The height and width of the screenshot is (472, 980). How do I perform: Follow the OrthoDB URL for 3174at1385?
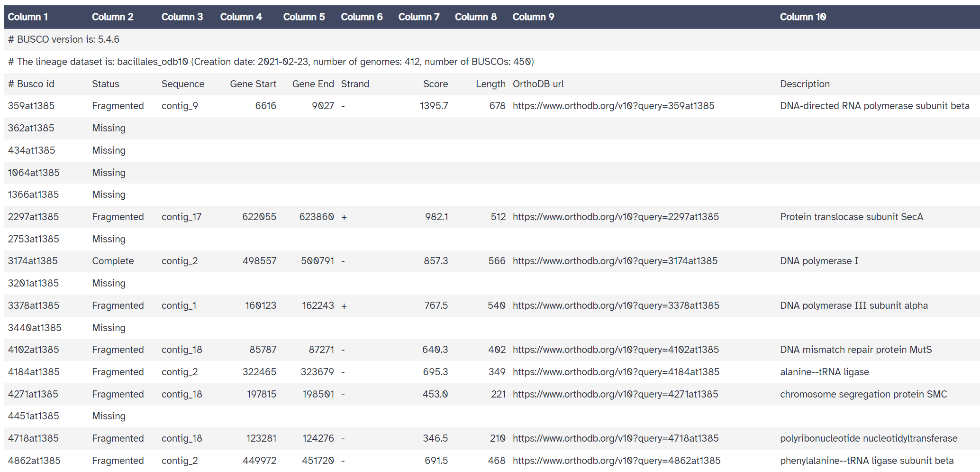pos(615,261)
